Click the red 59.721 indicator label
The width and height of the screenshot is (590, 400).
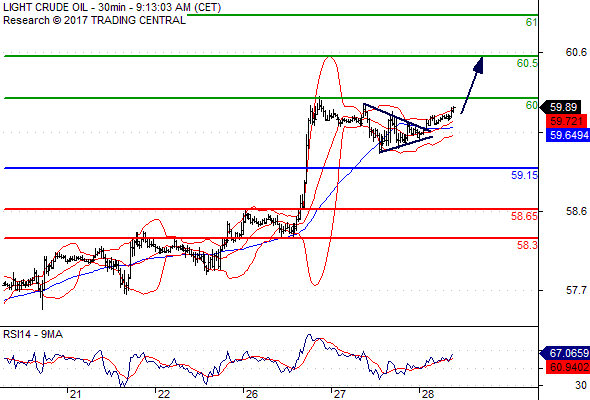[566, 121]
